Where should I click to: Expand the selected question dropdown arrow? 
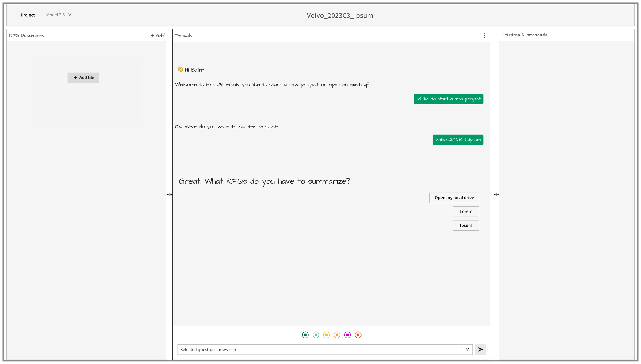pos(467,349)
